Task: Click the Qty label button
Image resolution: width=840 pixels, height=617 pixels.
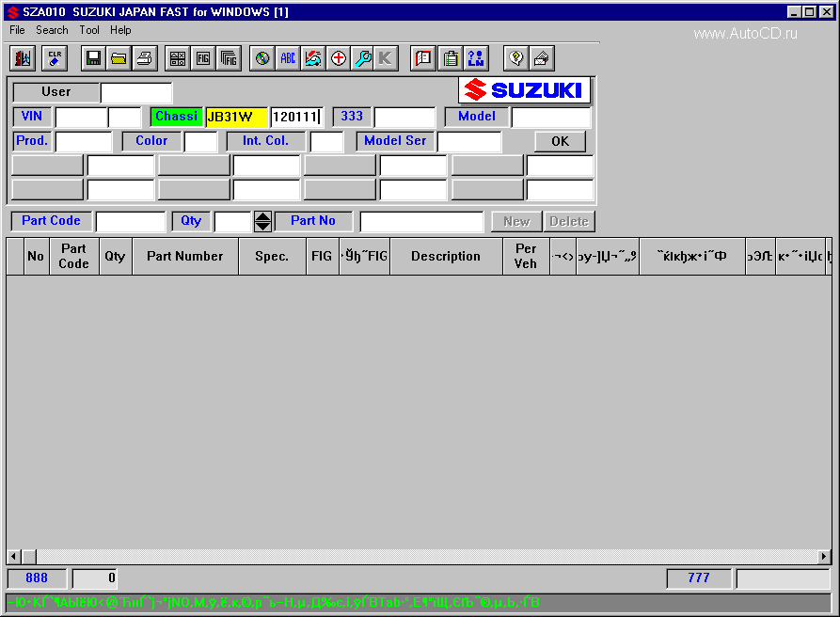Action: click(x=191, y=221)
